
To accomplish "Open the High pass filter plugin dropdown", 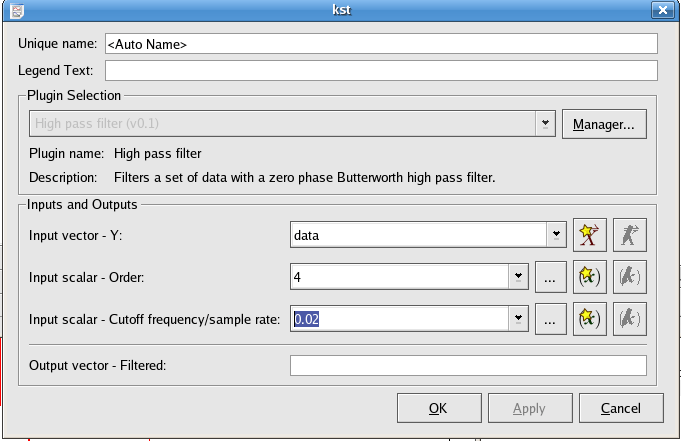I will tap(545, 124).
